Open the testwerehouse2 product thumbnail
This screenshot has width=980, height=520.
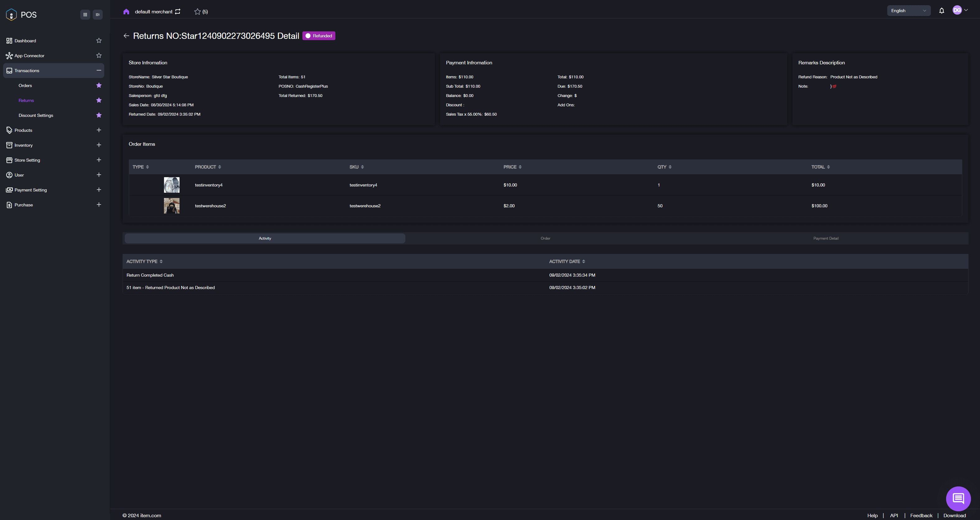(x=171, y=206)
